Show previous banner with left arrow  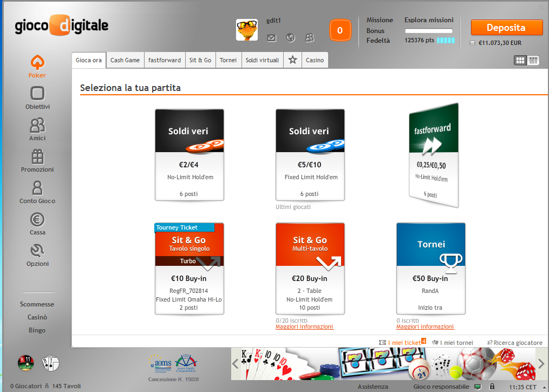click(236, 364)
